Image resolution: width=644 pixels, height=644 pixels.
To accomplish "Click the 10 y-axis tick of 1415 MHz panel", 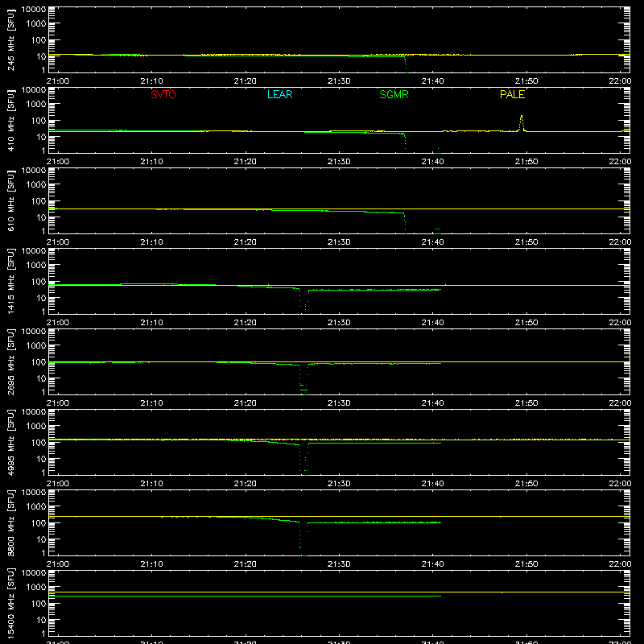I will click(x=41, y=298).
